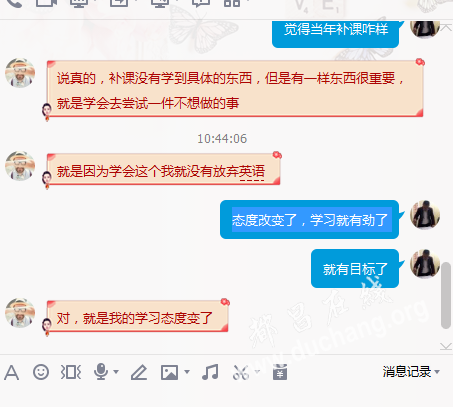Click the message 态度改变了，学习就有劲了
Viewport: 453px width, 407px height.
pyautogui.click(x=310, y=220)
